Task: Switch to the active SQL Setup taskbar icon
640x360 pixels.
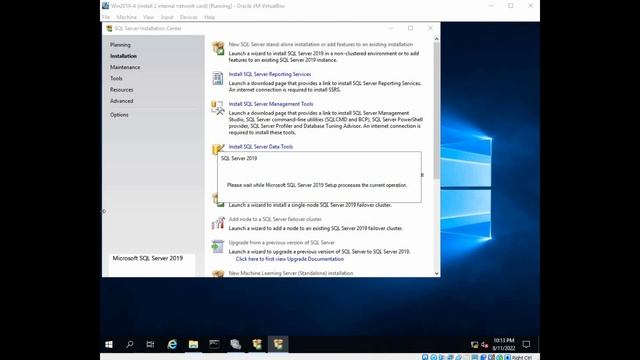Action: click(278, 344)
